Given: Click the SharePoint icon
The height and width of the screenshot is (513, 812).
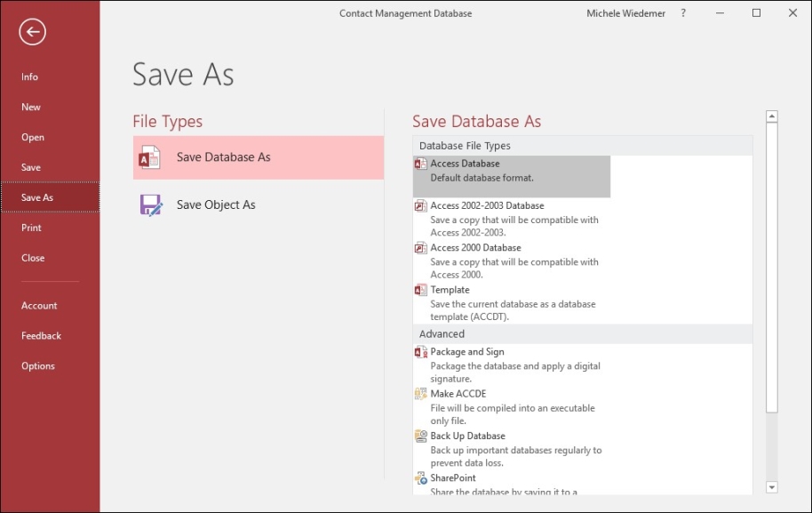Looking at the screenshot, I should click(420, 477).
